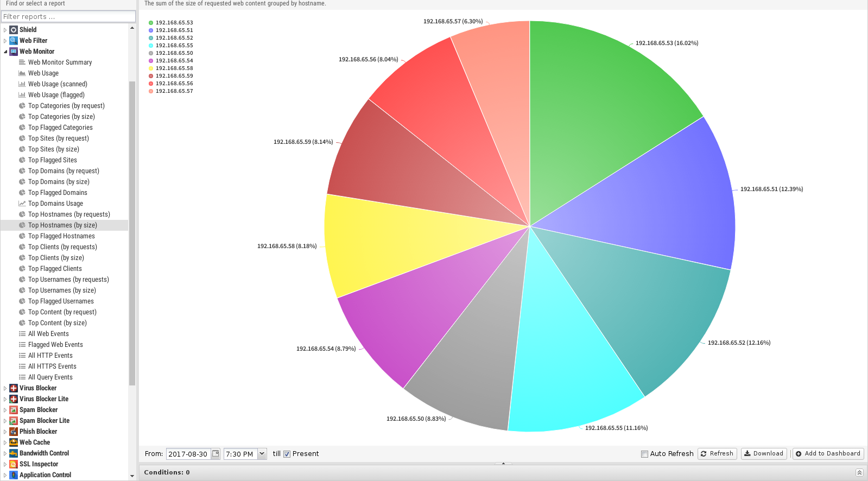Image resolution: width=868 pixels, height=481 pixels.
Task: Toggle 192.168.65.53 legend series visibility
Action: coord(170,23)
